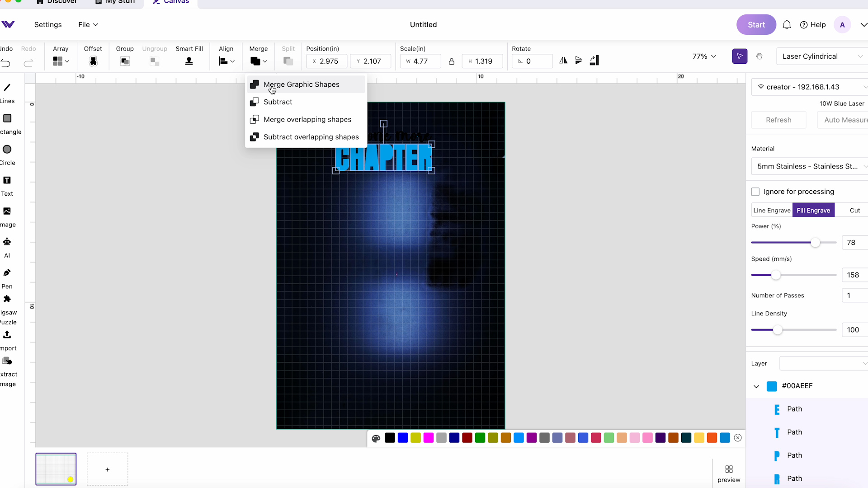The height and width of the screenshot is (488, 868).
Task: Select Subtract overlapping shapes option
Action: (x=311, y=136)
